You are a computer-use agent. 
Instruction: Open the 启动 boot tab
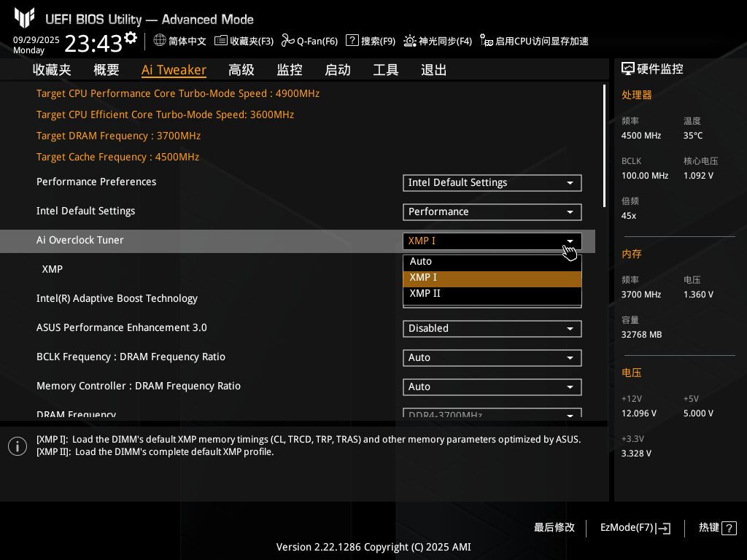point(338,70)
